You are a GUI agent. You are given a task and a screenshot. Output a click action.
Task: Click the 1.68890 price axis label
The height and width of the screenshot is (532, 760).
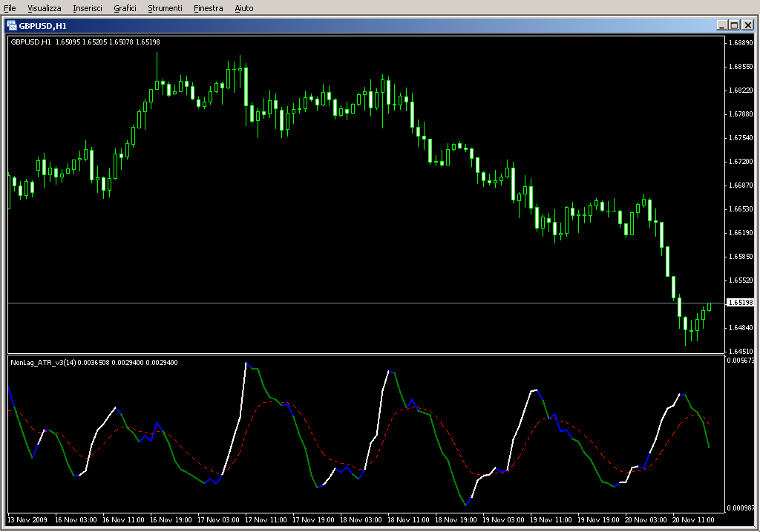(741, 42)
